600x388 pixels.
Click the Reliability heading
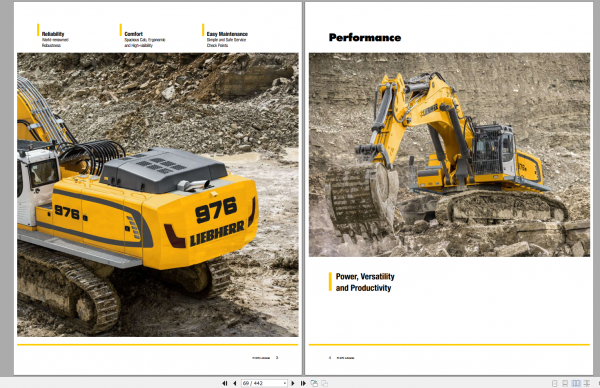pyautogui.click(x=53, y=34)
